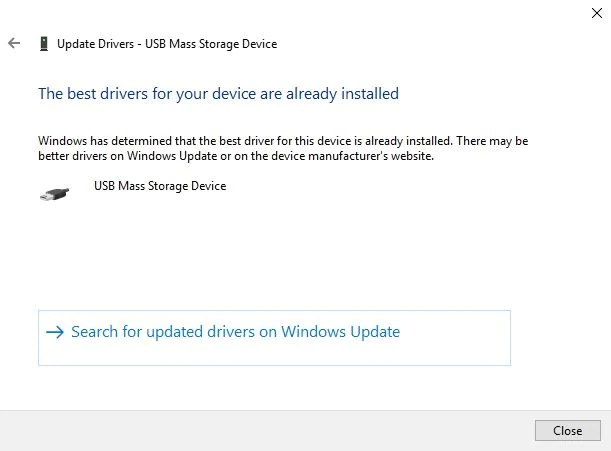
Task: Go back using the back arrow
Action: [x=13, y=44]
